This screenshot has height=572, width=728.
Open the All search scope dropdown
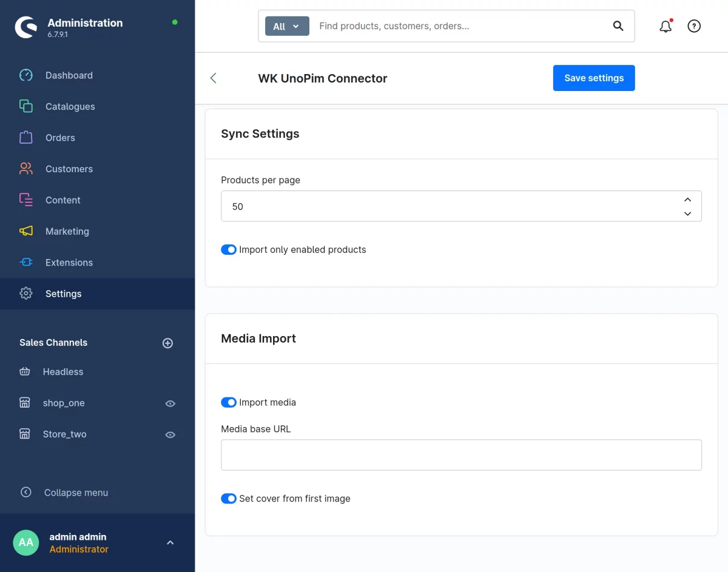[x=287, y=26]
